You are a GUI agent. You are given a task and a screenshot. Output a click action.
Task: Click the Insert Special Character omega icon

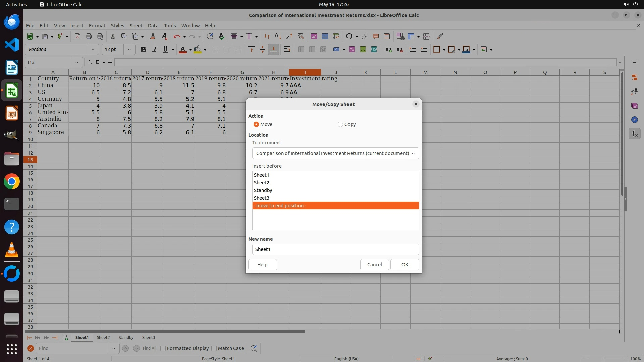coord(349,36)
